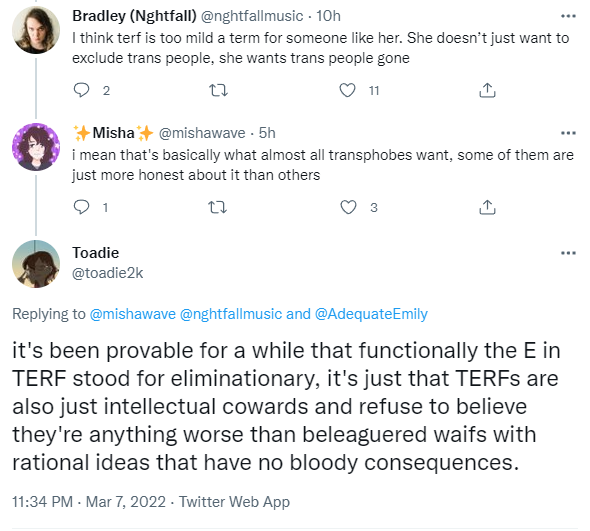Open Toadie's profile avatar

pyautogui.click(x=36, y=264)
